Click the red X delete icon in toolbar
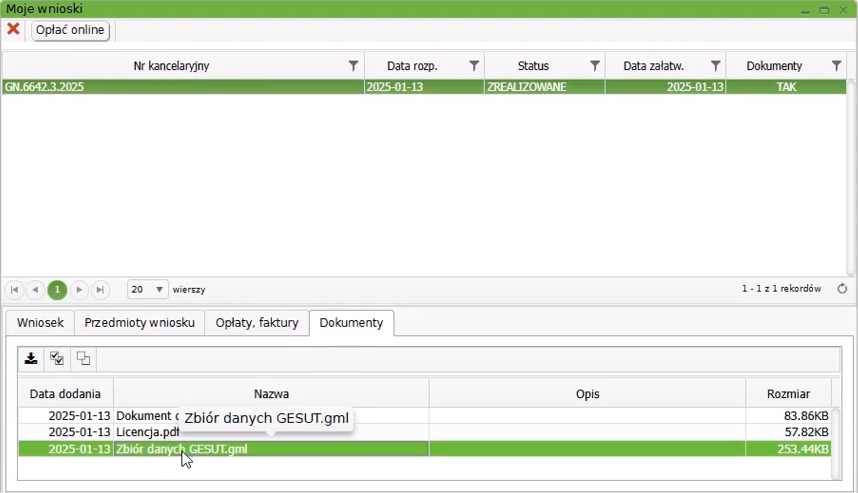This screenshot has width=858, height=493. [x=13, y=30]
